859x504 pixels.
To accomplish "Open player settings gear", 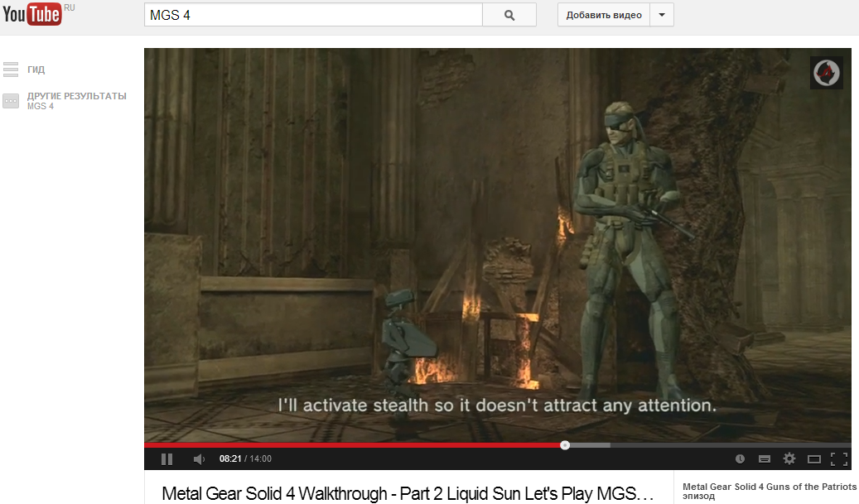I will [789, 458].
